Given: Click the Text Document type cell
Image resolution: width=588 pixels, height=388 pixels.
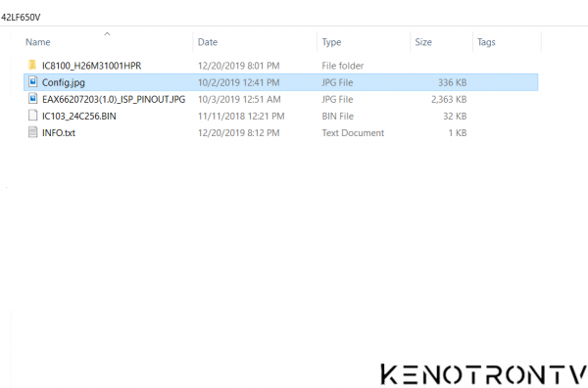Looking at the screenshot, I should click(x=353, y=132).
